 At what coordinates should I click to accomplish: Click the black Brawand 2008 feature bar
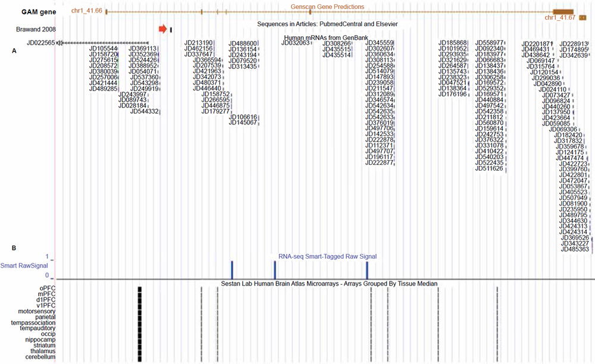[x=171, y=30]
